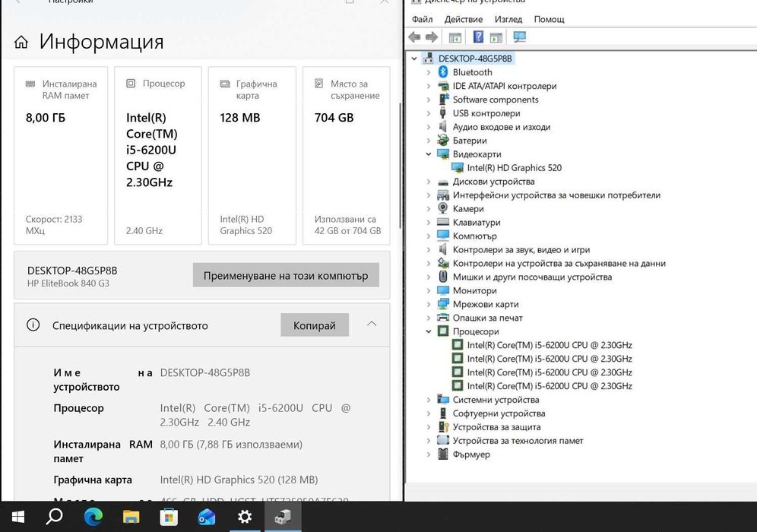Select Контролери за звук, видео и игри
The image size is (757, 532).
click(521, 249)
